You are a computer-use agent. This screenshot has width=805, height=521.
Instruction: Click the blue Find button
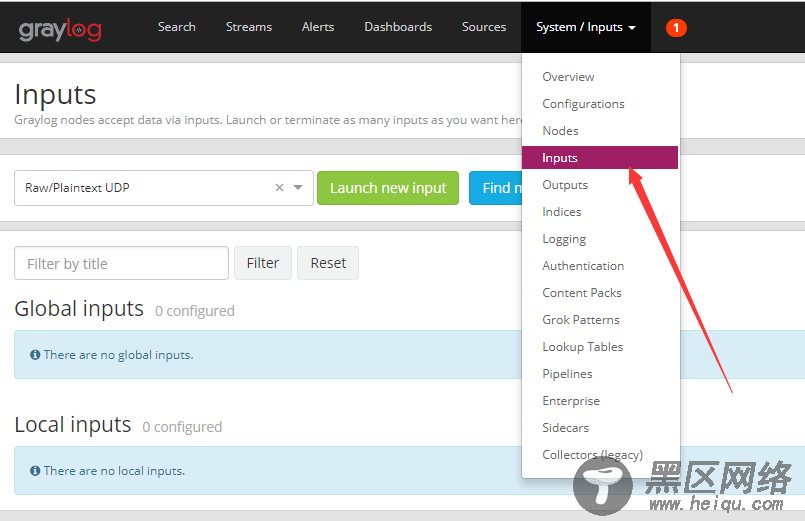496,188
